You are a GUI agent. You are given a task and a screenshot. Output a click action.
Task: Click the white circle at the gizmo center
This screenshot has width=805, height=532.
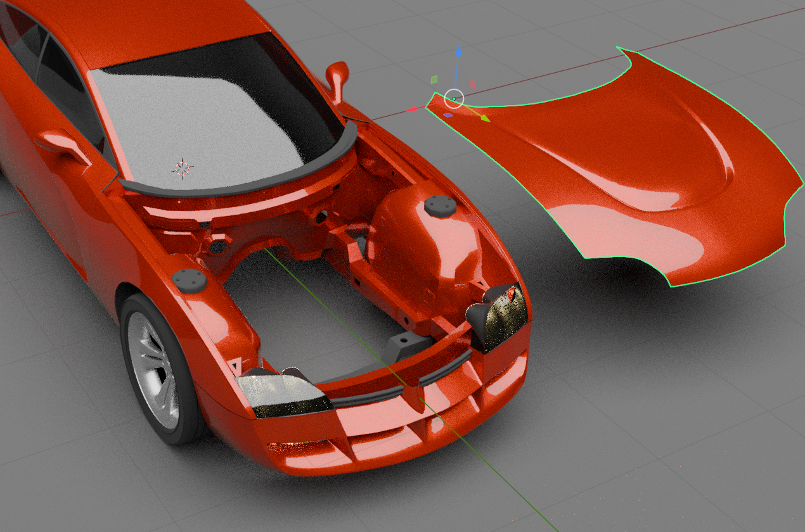click(454, 98)
